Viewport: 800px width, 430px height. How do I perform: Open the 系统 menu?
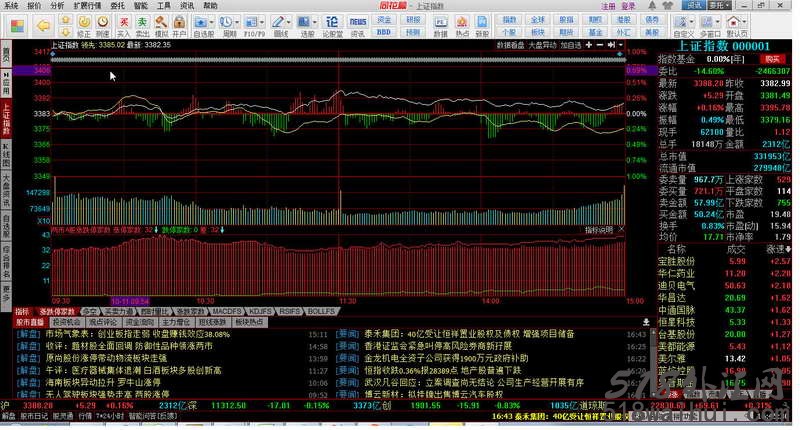click(11, 6)
